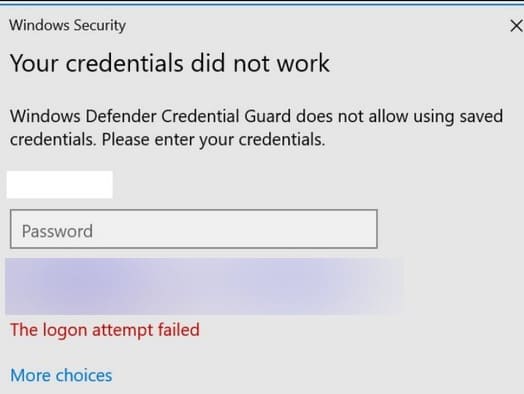This screenshot has height=394, width=524.
Task: Click the blurred purple banner below Password
Action: (204, 286)
